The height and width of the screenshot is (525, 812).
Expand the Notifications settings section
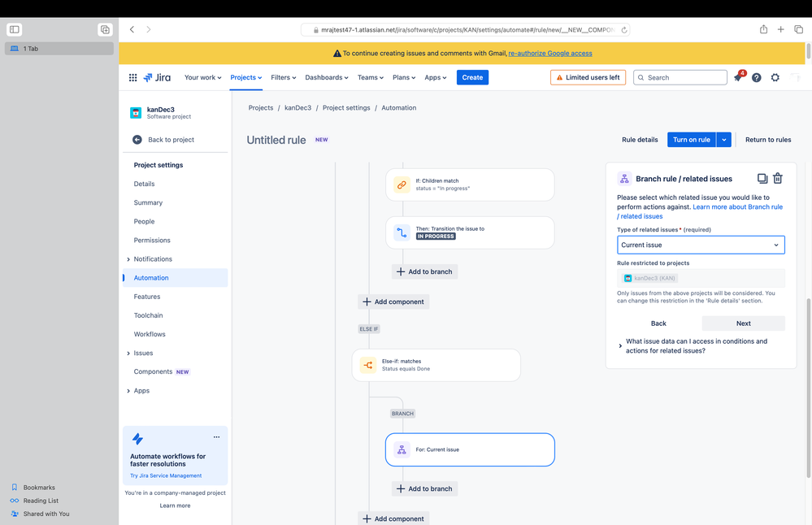[128, 259]
